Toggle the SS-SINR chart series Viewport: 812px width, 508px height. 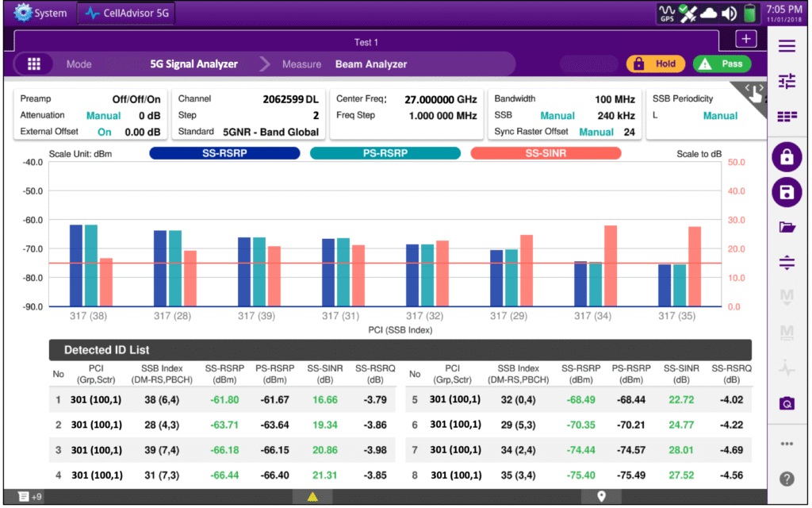pyautogui.click(x=546, y=153)
